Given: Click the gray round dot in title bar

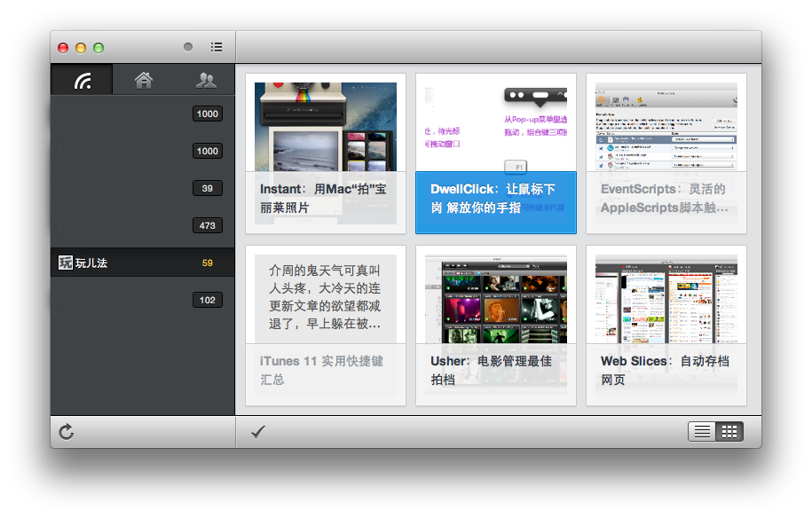Looking at the screenshot, I should coord(188,47).
